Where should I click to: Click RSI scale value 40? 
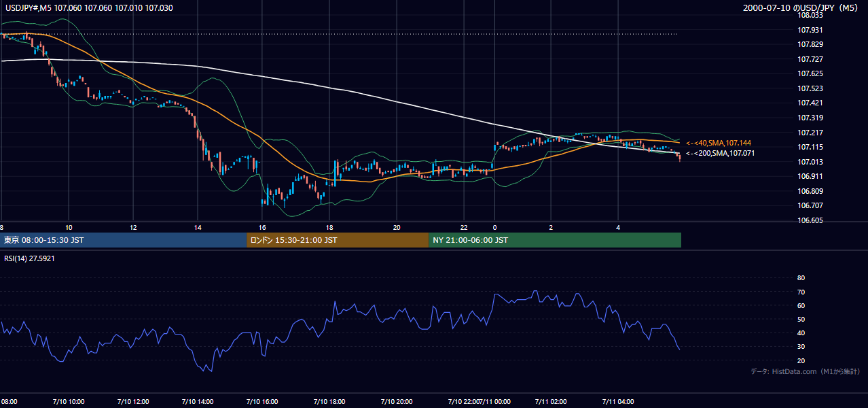pyautogui.click(x=801, y=333)
